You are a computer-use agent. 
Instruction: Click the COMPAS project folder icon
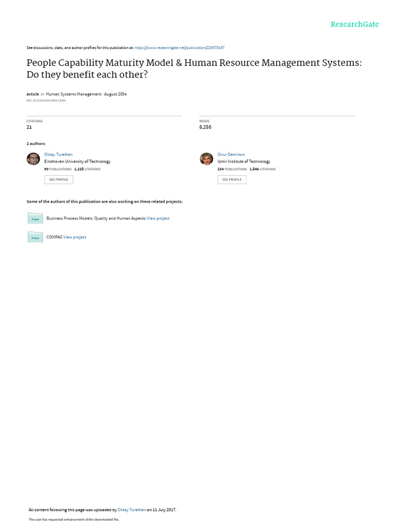pos(35,237)
